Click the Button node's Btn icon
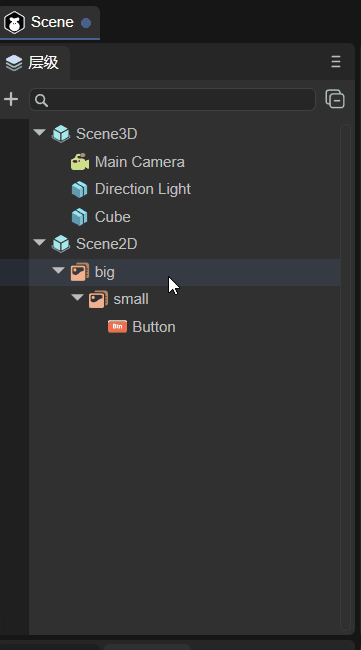This screenshot has height=650, width=361. (117, 327)
